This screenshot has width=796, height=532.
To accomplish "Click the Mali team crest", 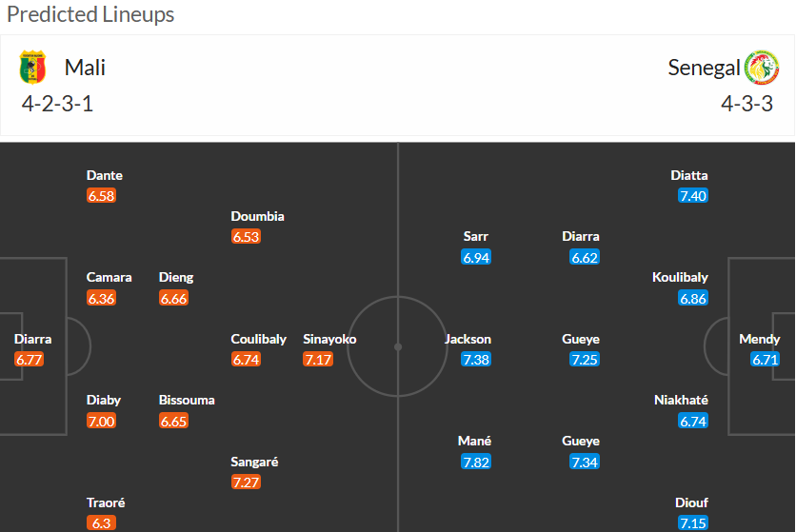I will pos(32,68).
